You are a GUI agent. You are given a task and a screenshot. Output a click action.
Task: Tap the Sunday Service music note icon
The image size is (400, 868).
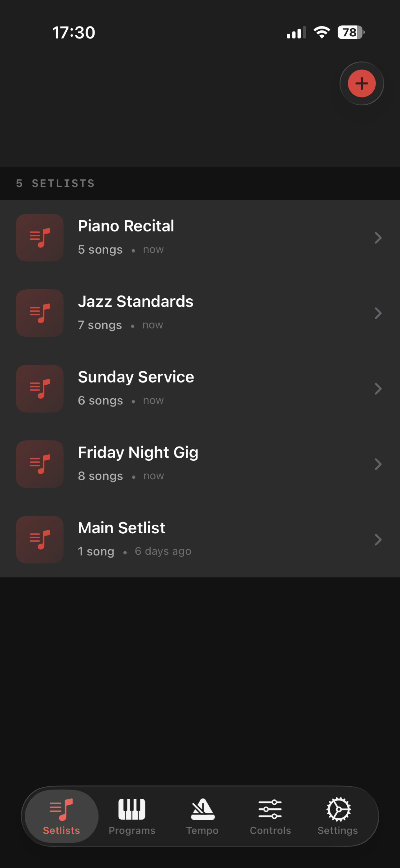click(40, 388)
